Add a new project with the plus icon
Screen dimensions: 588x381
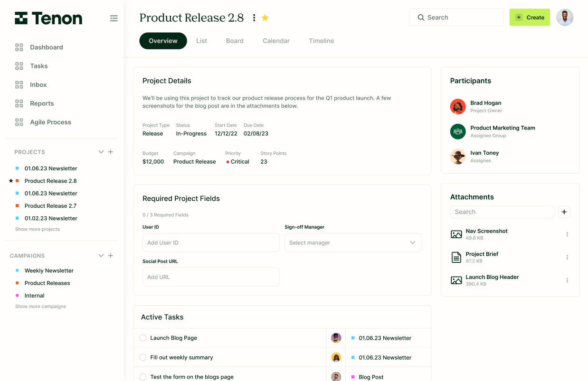[111, 152]
